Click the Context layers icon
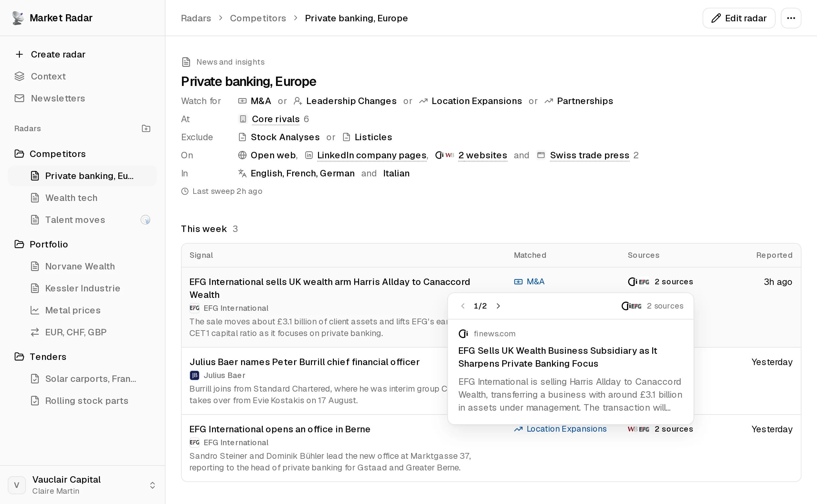Viewport: 817px width, 504px height. tap(19, 76)
